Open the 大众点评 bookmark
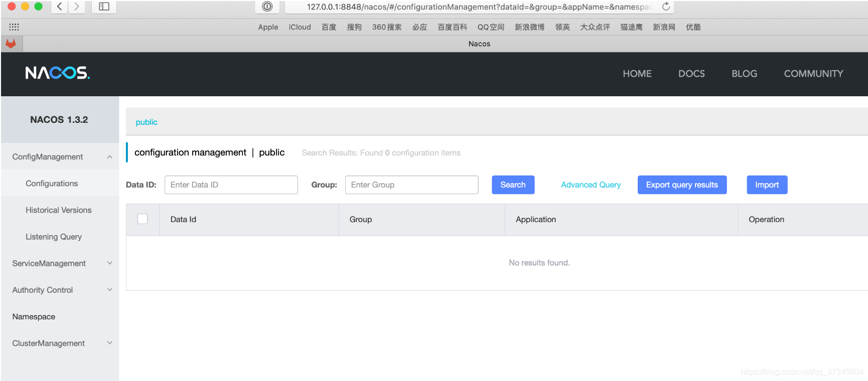Viewport: 868px width, 381px height. coord(595,27)
